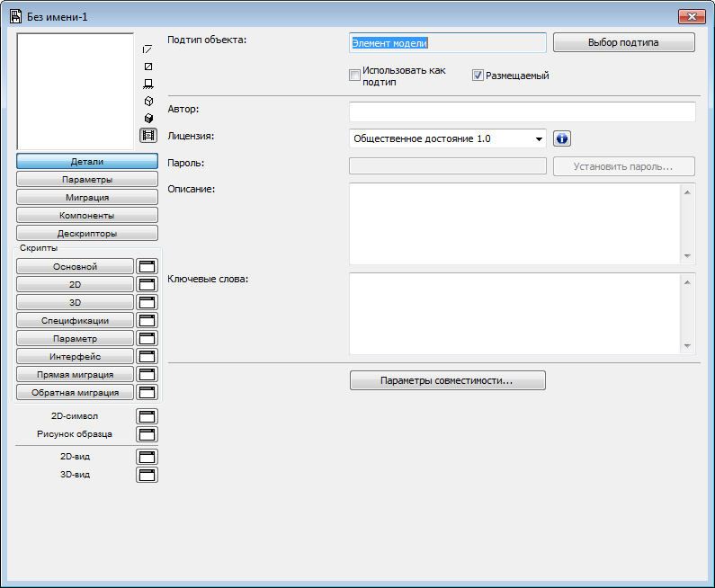The image size is (715, 588).
Task: Open Параметры совместимости dialog
Action: 447,380
